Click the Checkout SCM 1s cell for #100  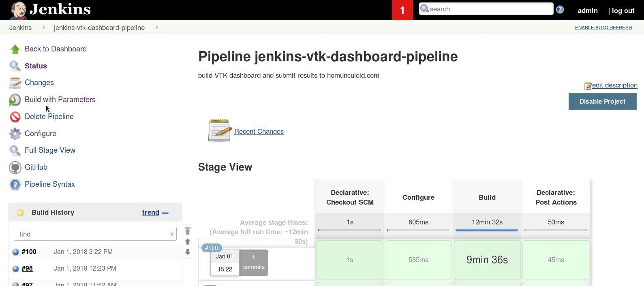click(350, 260)
